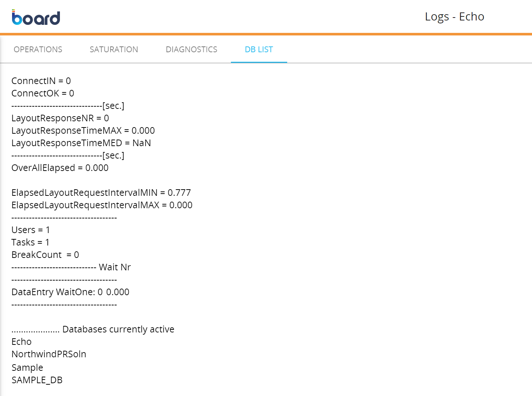Switch to the Operations tab
The image size is (532, 396).
coord(38,49)
